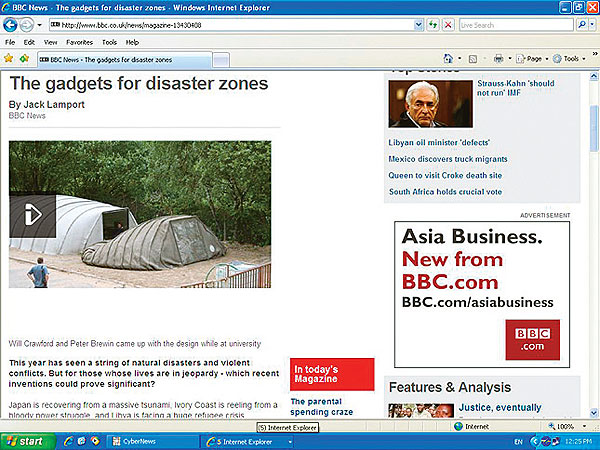Expand Print options dropdown arrow

510,59
